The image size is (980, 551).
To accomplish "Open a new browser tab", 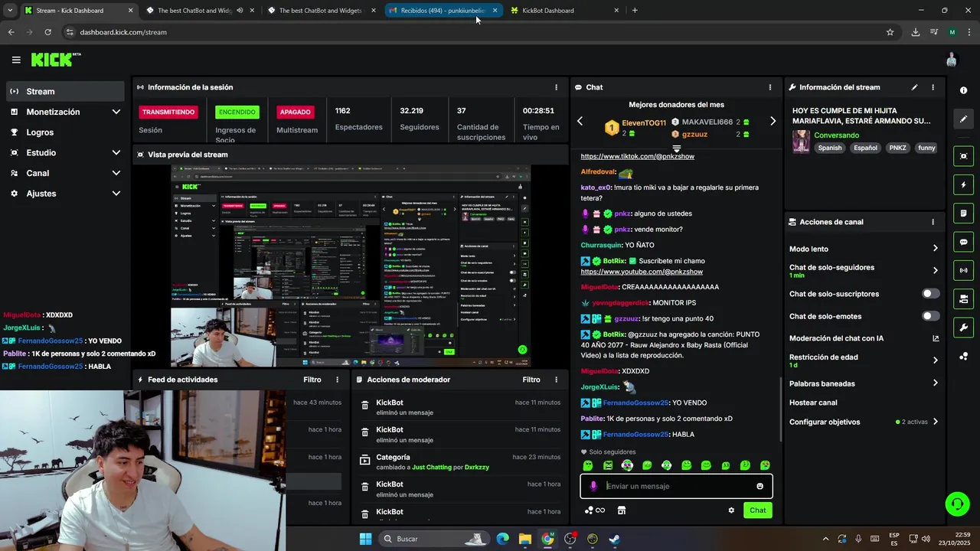I will tap(635, 11).
